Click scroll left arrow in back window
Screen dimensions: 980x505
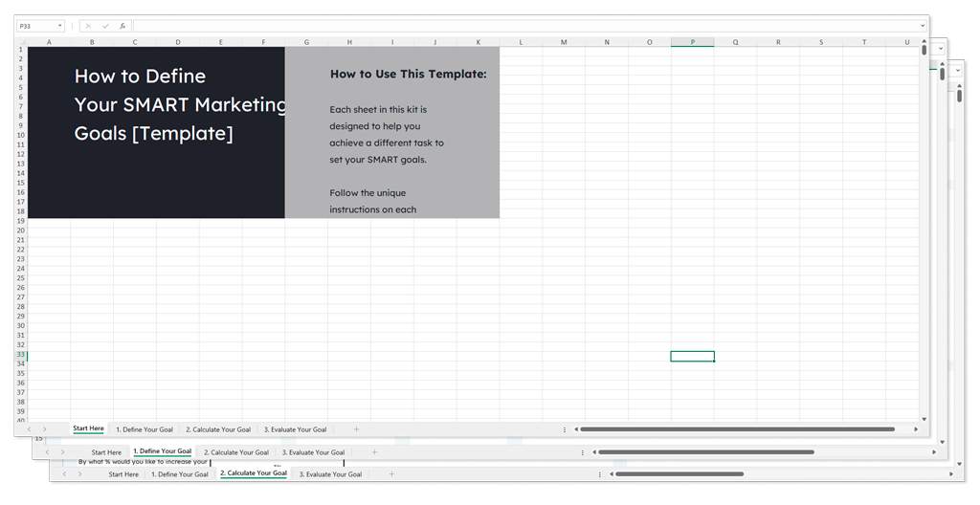(x=612, y=474)
